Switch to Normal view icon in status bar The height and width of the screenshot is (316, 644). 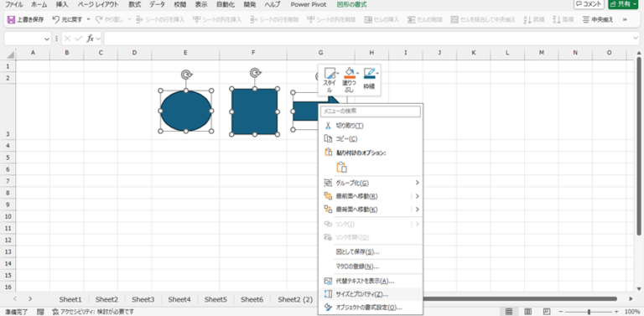tap(508, 312)
